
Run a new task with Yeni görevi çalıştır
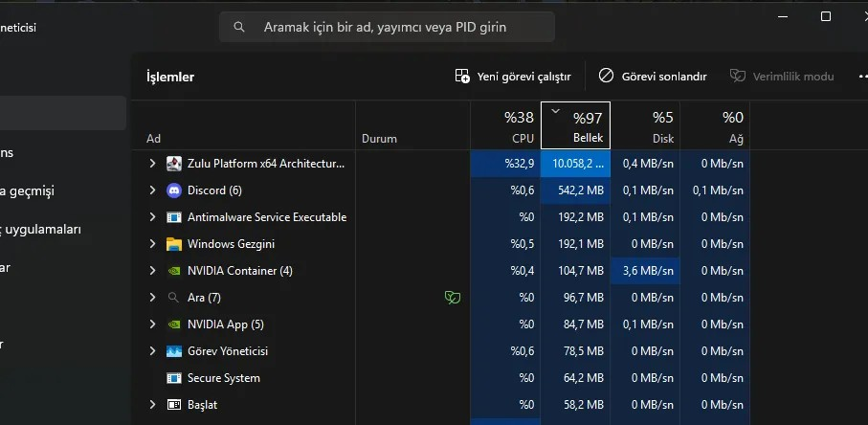513,77
